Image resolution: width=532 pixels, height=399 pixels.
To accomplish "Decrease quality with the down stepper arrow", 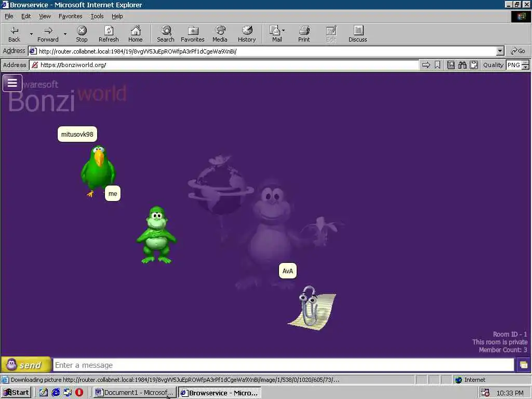I will click(526, 67).
